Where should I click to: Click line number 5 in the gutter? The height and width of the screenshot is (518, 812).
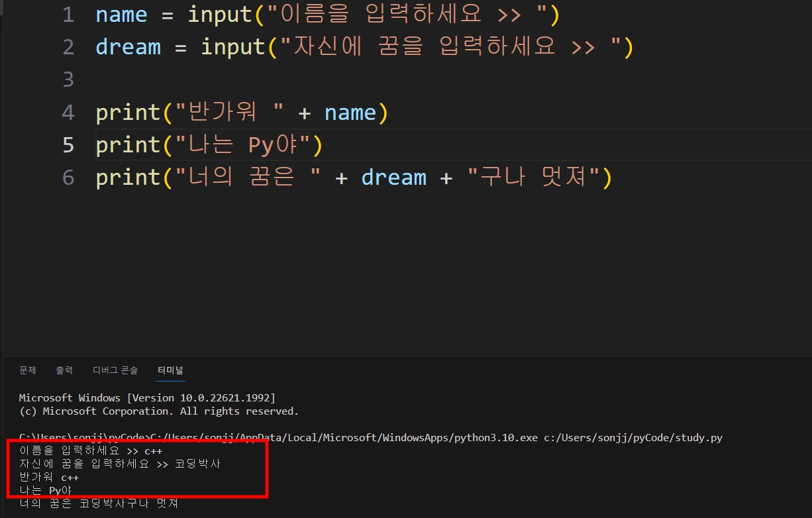click(x=68, y=145)
